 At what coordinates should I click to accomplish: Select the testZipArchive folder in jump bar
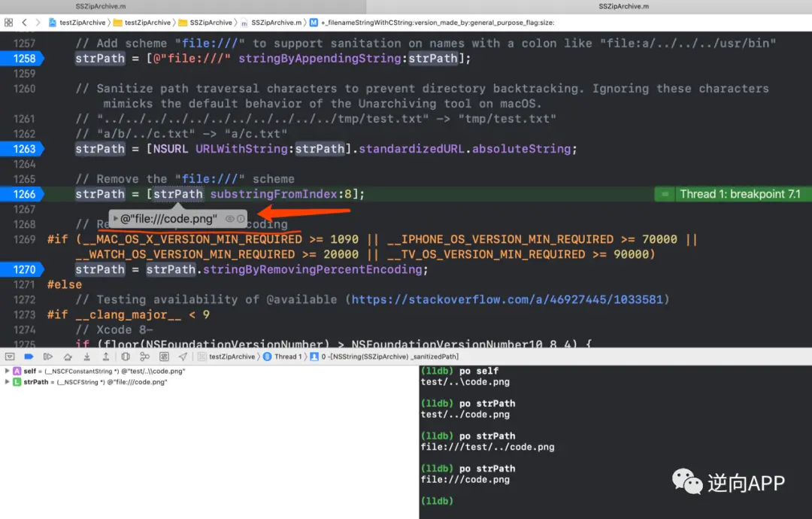tap(142, 23)
